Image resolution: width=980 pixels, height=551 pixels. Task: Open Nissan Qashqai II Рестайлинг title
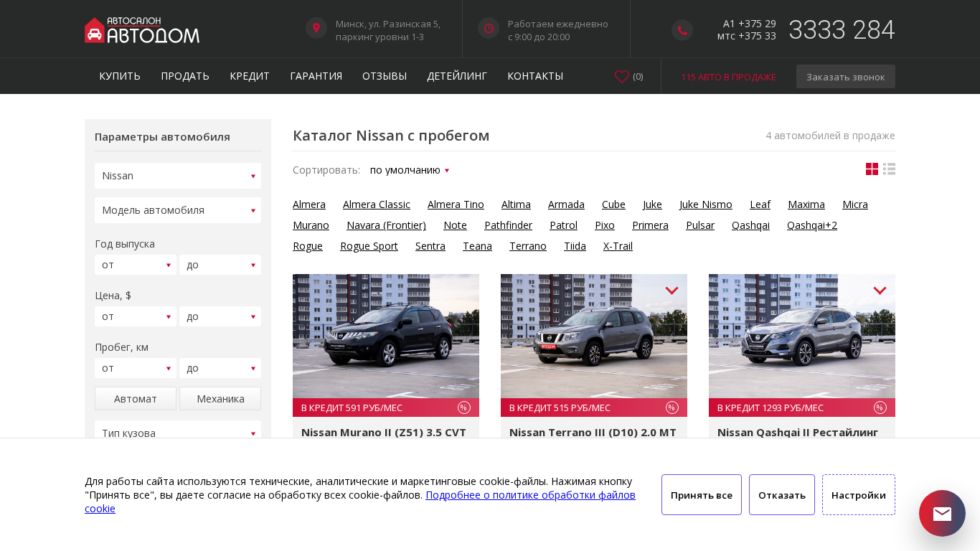coord(798,432)
